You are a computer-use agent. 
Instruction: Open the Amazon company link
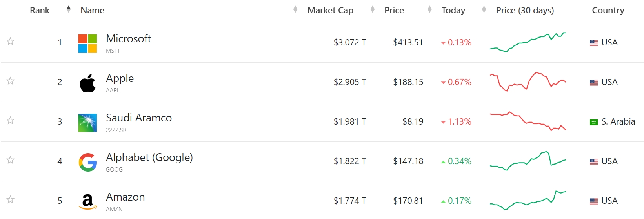tap(125, 197)
